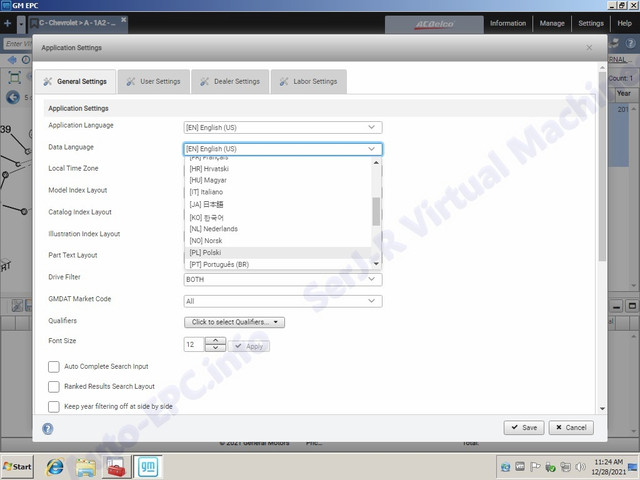The image size is (640, 480).
Task: Toggle Keep year filtering off at side by side
Action: point(54,407)
